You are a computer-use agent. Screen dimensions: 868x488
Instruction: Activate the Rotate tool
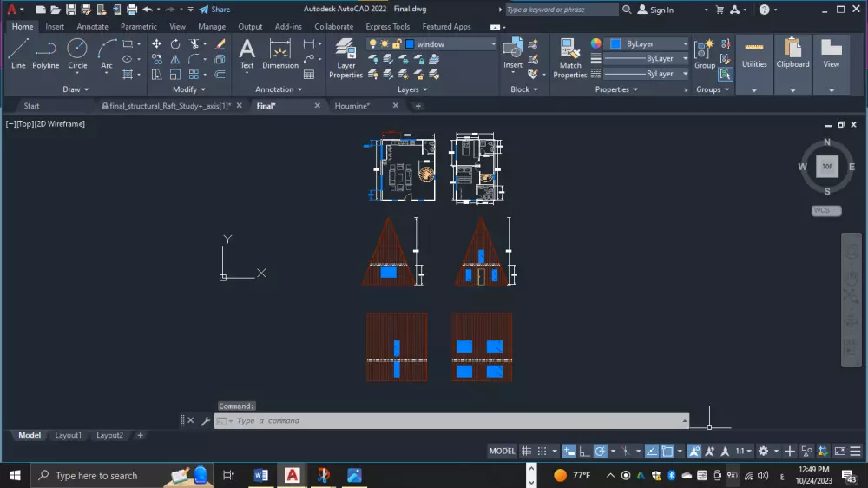175,43
